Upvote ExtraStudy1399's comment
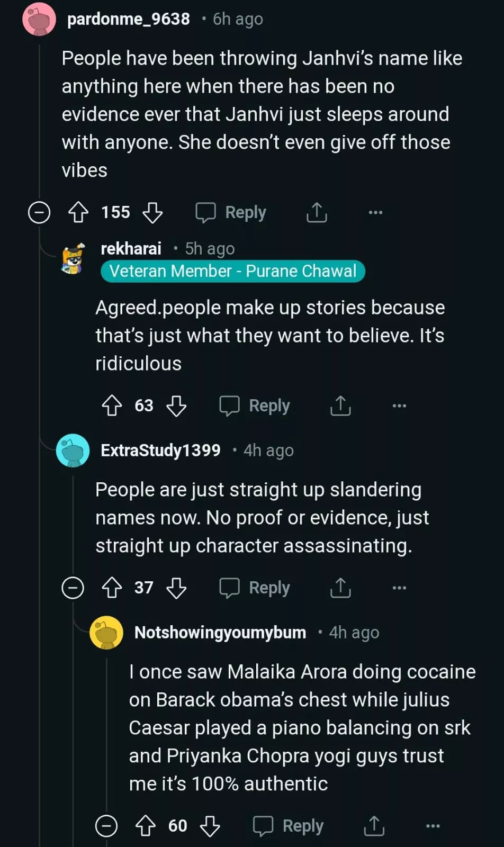Image resolution: width=504 pixels, height=847 pixels. 112,588
